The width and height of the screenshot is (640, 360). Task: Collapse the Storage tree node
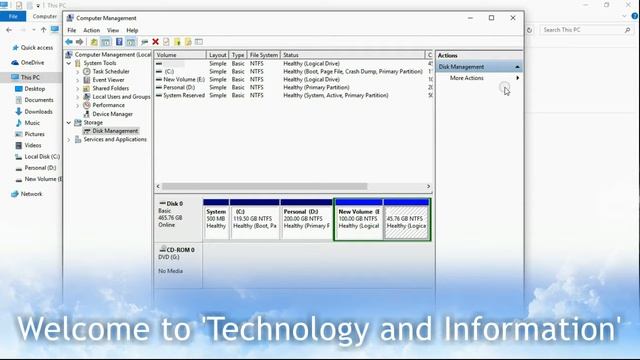[69, 122]
